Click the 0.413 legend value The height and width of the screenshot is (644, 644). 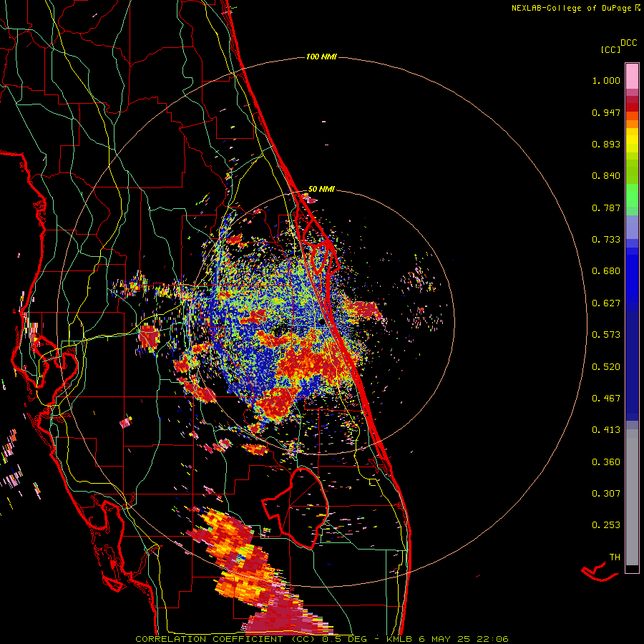pos(606,430)
